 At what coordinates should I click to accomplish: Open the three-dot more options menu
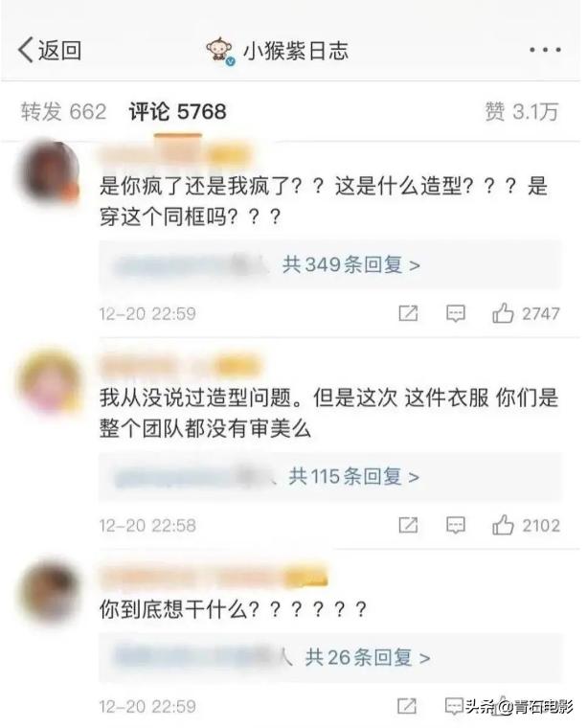(x=545, y=50)
